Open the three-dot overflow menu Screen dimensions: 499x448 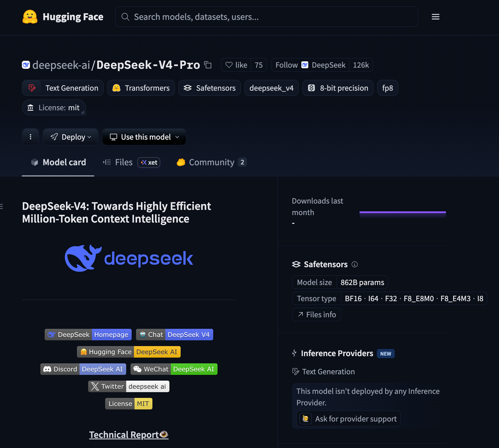(30, 137)
